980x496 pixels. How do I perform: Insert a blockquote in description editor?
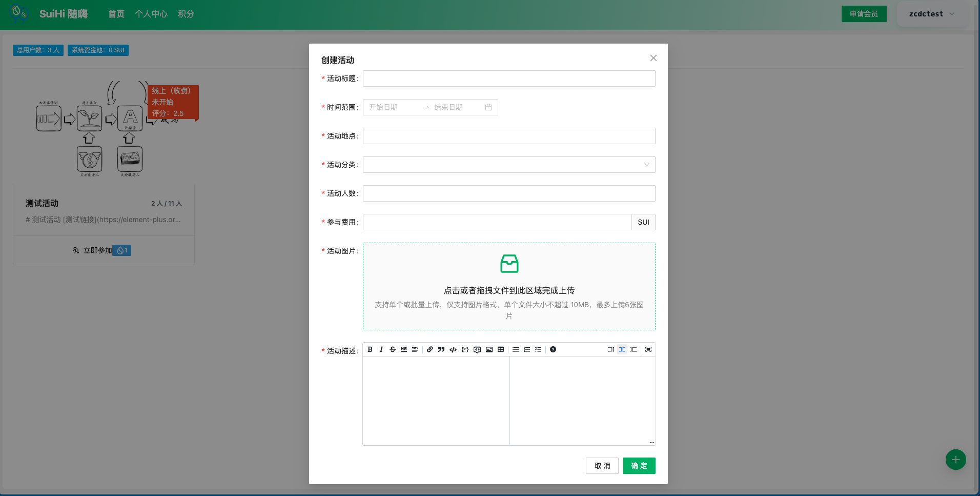click(x=441, y=349)
